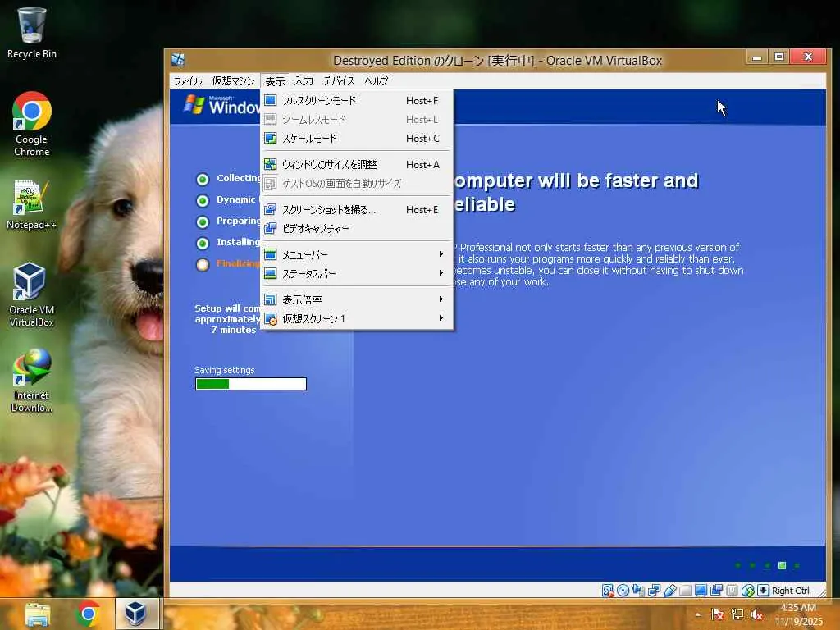Screen dimensions: 840x630
Task: Minimize the VirtualBox window
Action: 757,57
